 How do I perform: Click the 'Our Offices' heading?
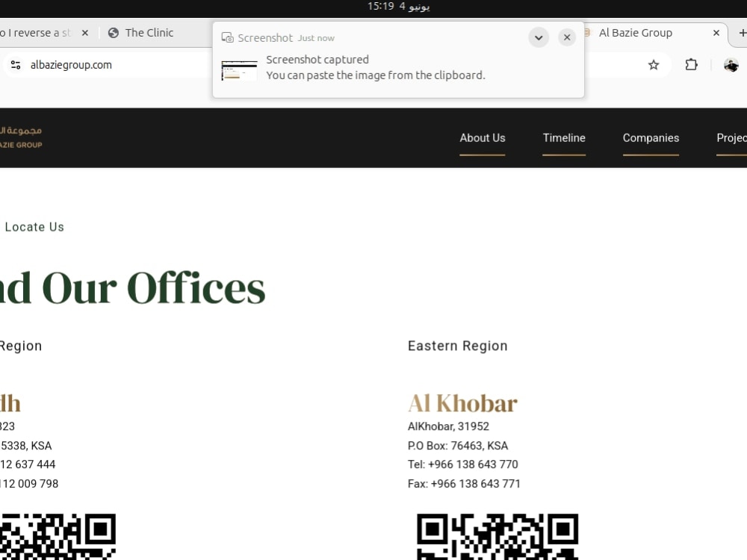point(154,287)
